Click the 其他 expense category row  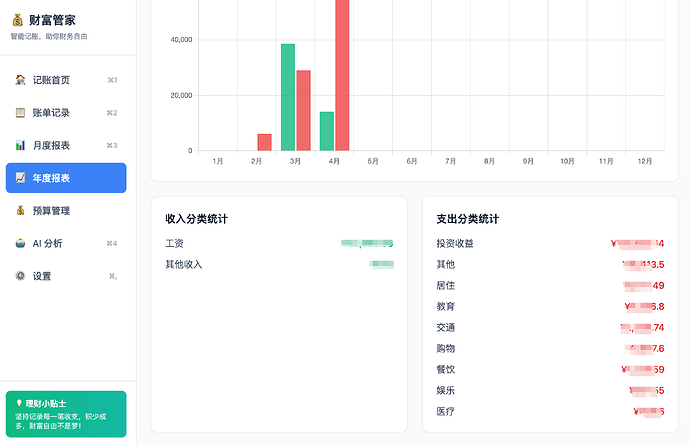(550, 264)
